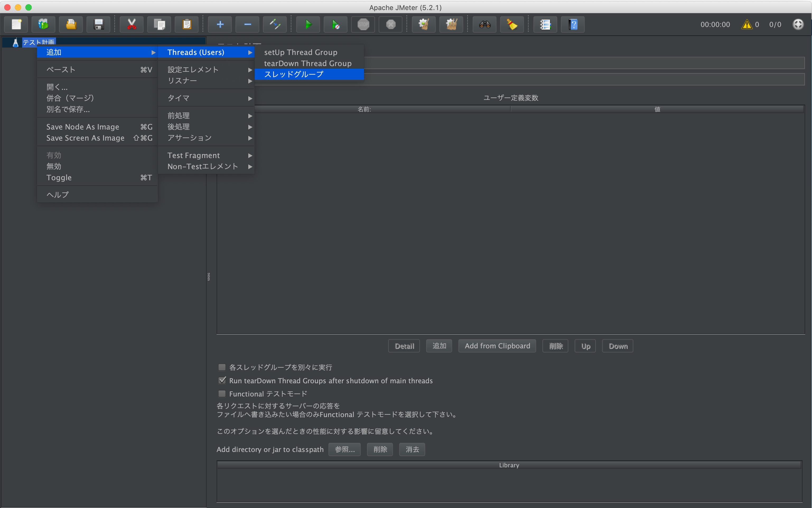Enable 各スレッドグループを別々に実行 checkbox
Viewport: 812px width, 508px height.
point(222,367)
